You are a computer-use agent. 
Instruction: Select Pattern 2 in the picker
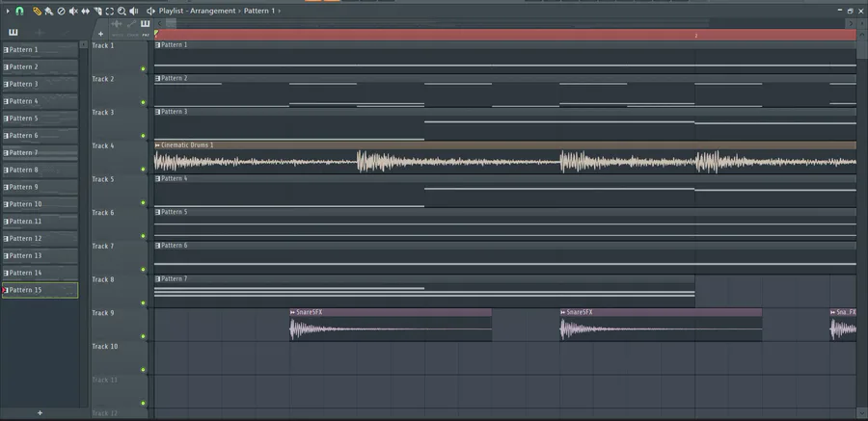[x=40, y=66]
